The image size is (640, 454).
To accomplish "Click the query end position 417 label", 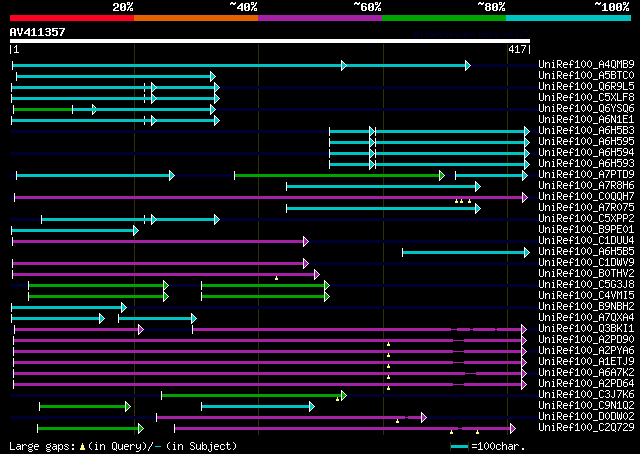I will (517, 49).
